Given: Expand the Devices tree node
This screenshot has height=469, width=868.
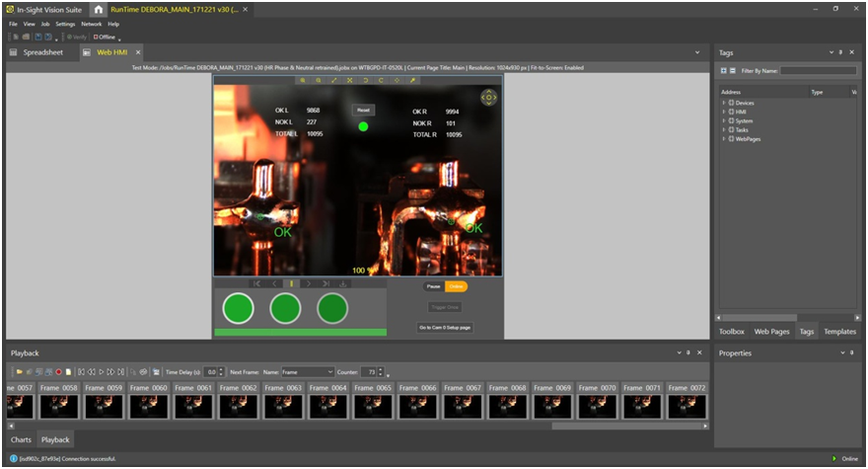Looking at the screenshot, I should tap(724, 103).
